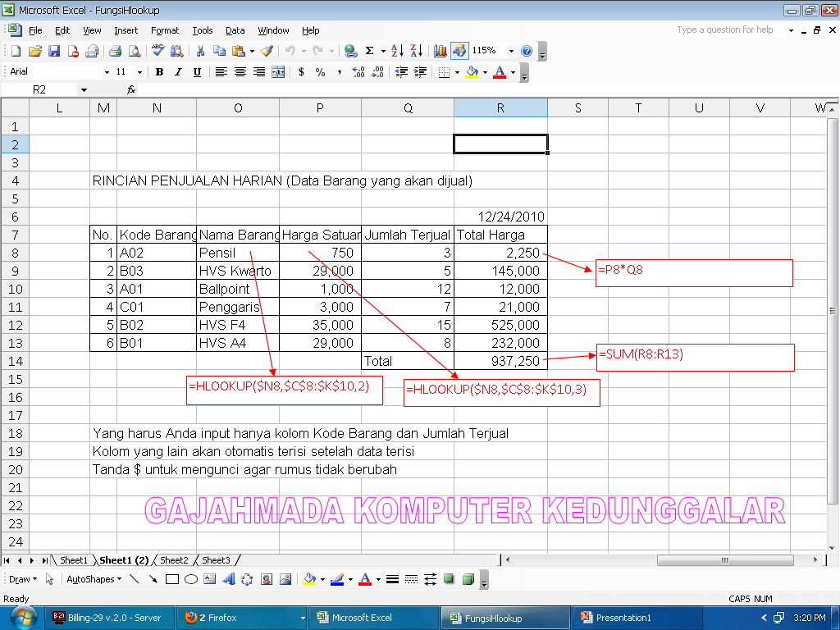Insert a Text Box from Drawing toolbar
The width and height of the screenshot is (840, 630).
click(x=210, y=579)
